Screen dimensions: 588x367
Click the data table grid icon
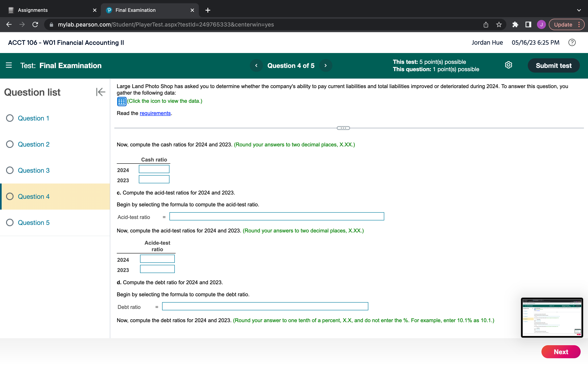tap(121, 101)
